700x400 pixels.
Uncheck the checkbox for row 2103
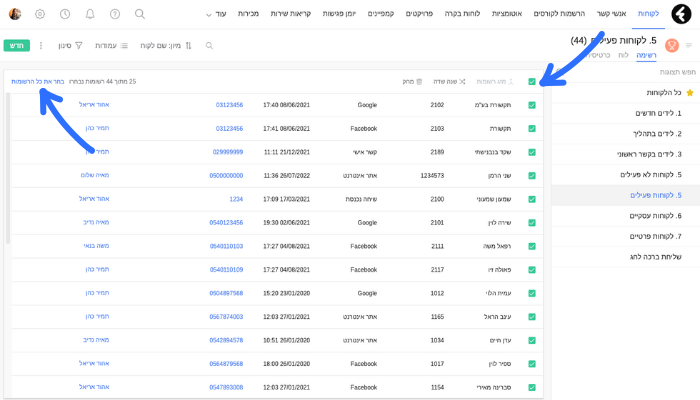pyautogui.click(x=532, y=129)
